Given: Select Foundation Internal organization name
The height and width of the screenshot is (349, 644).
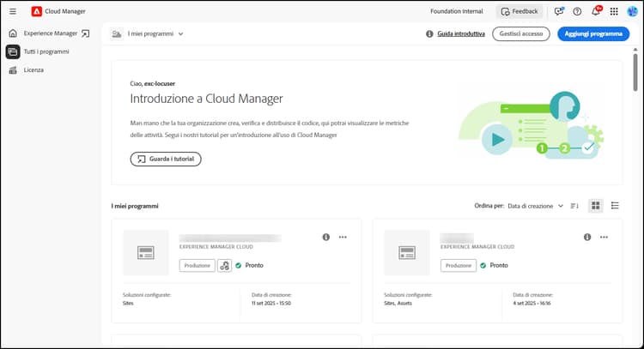Looking at the screenshot, I should (x=457, y=11).
